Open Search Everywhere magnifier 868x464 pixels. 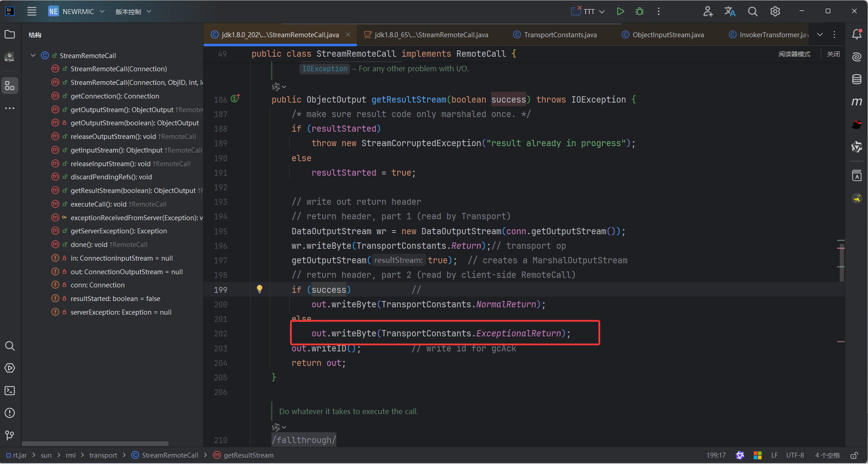point(753,11)
